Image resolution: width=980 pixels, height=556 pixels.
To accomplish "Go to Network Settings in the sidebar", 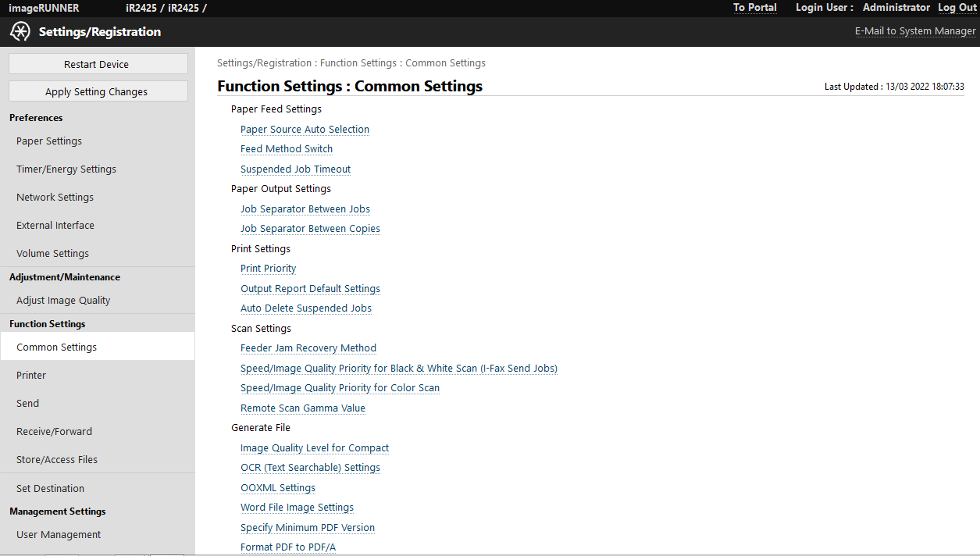I will 55,198.
